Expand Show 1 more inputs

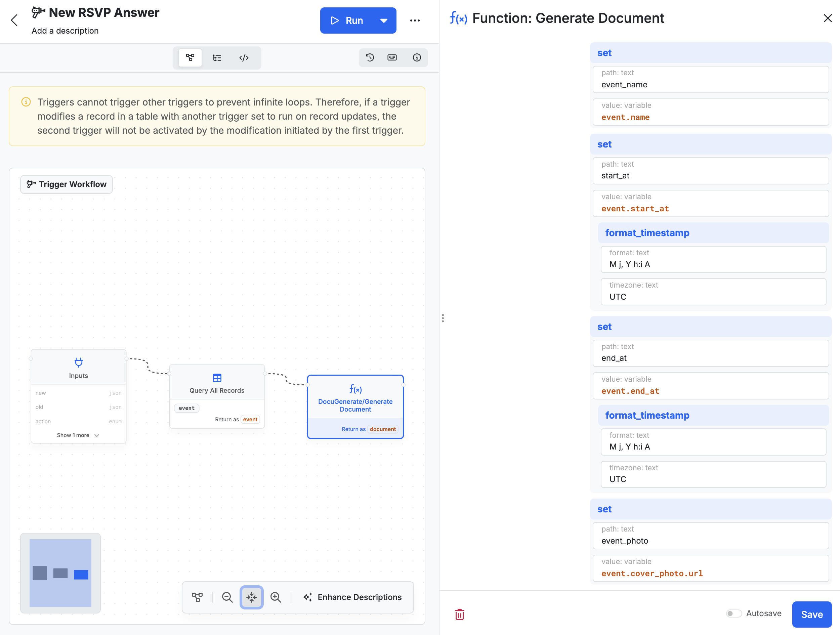78,435
